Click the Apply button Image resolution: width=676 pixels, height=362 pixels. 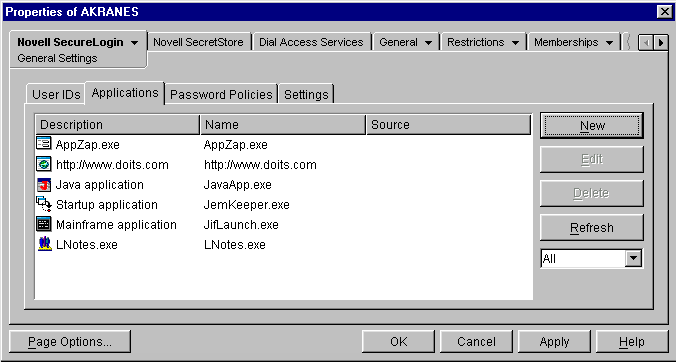click(554, 342)
